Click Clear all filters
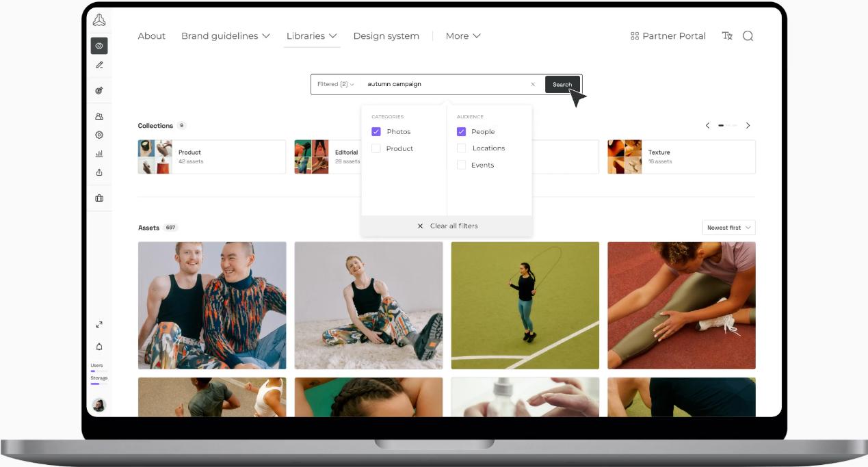 tap(447, 226)
